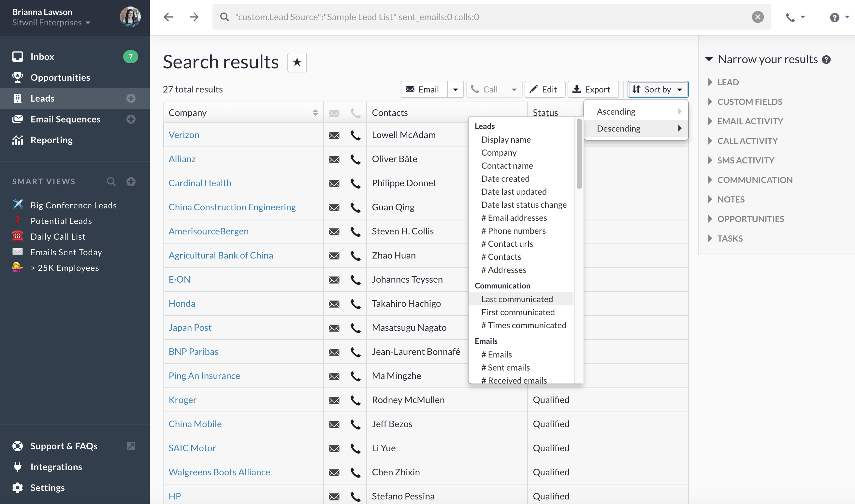855x504 pixels.
Task: Click the Smart Views search magnifier icon
Action: coord(111,181)
